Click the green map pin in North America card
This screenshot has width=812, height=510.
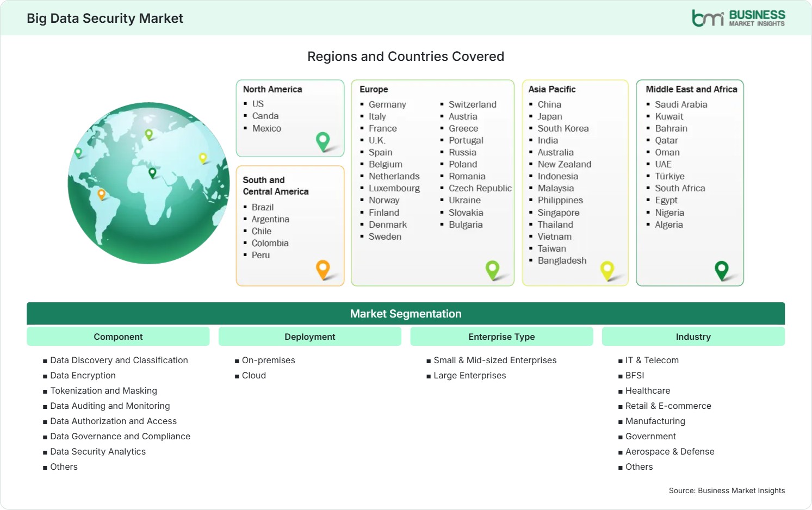tap(323, 142)
